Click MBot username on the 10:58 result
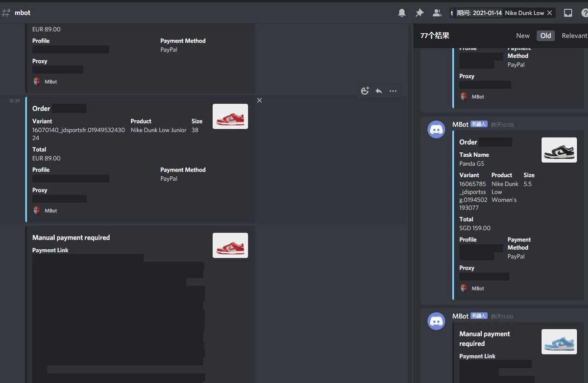Image resolution: width=588 pixels, height=383 pixels. [x=461, y=124]
